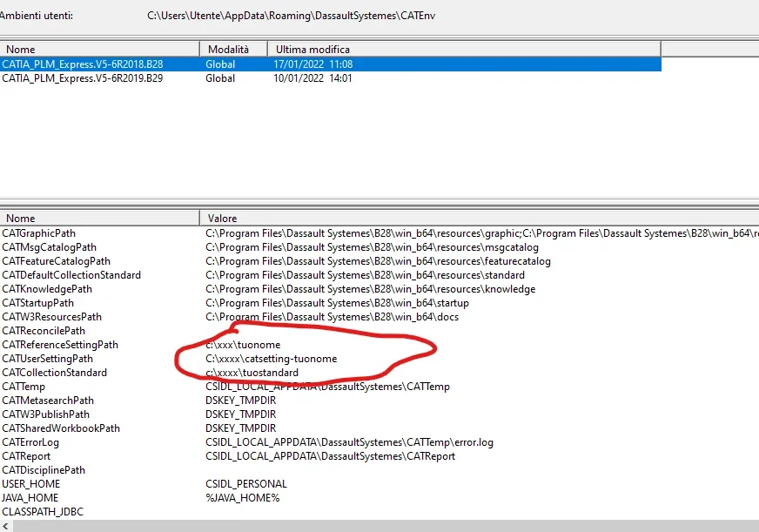759x532 pixels.
Task: Select the CATDefaultCollectionStandard variable
Action: click(x=71, y=275)
